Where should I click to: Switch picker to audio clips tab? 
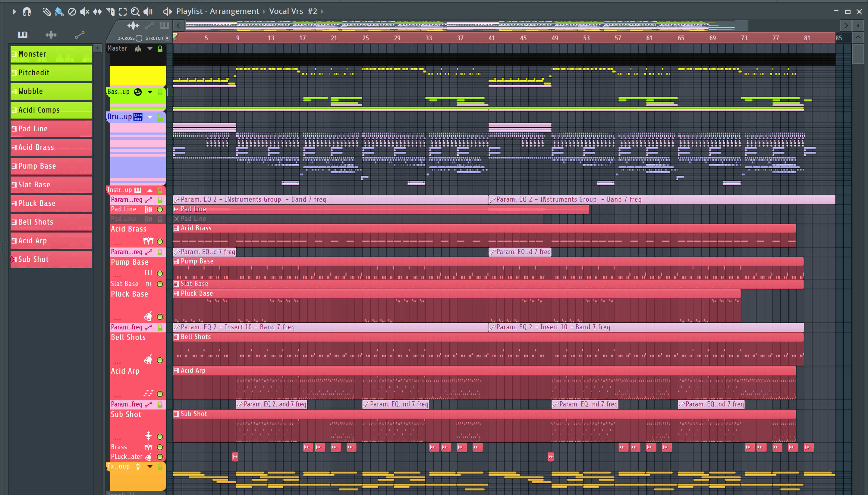click(x=51, y=35)
